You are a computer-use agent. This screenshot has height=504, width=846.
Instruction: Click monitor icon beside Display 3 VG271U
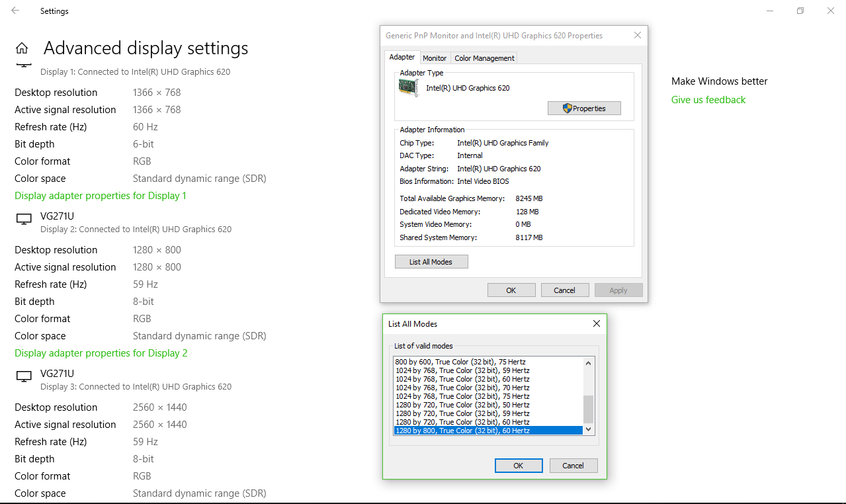[x=24, y=376]
